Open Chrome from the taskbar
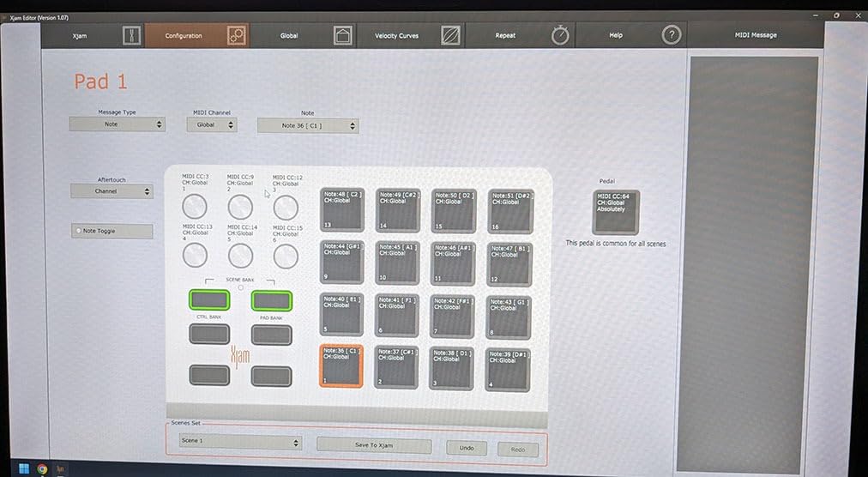 tap(42, 468)
